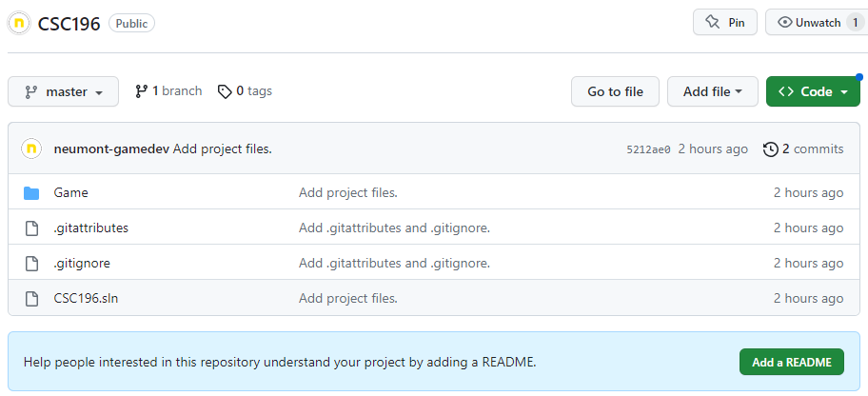
Task: Click the .gitignore file icon
Action: 31,263
